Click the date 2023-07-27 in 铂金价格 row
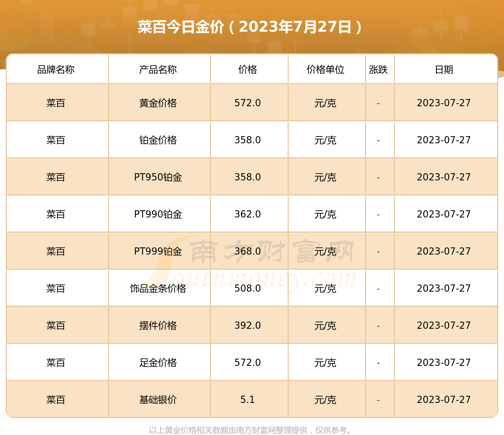 [x=444, y=140]
